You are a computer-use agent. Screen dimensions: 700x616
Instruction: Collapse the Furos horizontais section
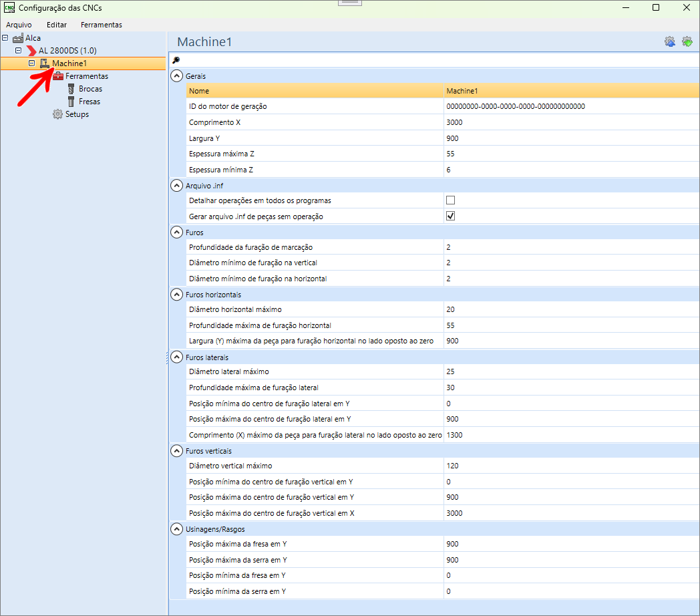tap(177, 295)
